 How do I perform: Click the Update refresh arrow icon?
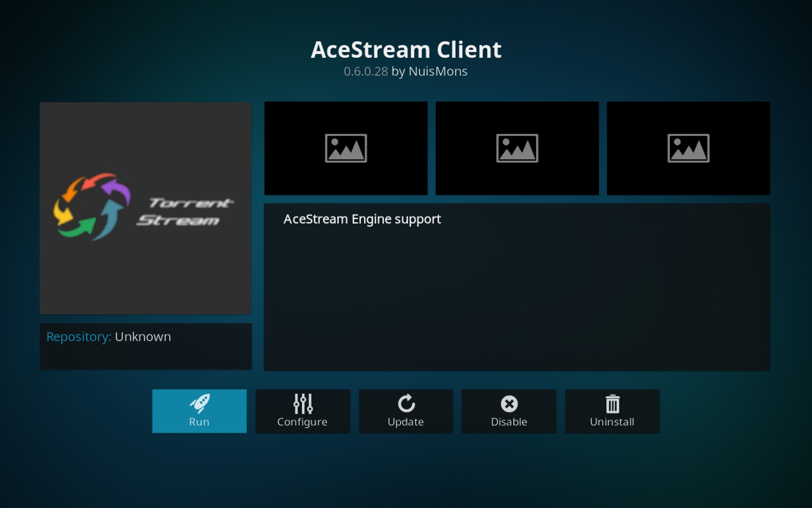coord(406,403)
